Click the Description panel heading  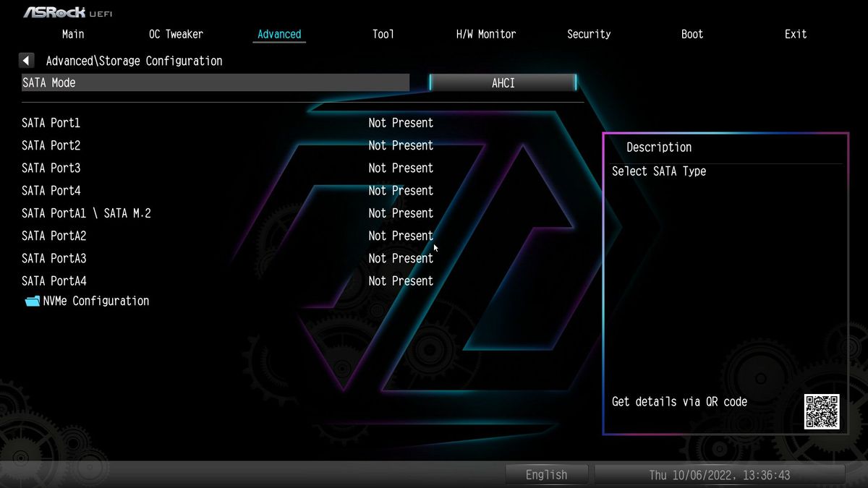659,147
